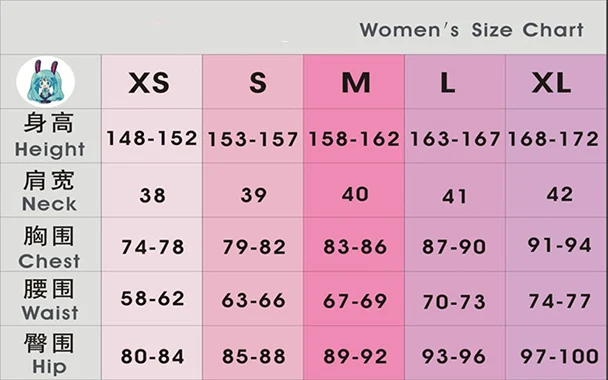
Task: Click hip range 80-84 cell
Action: coord(152,356)
